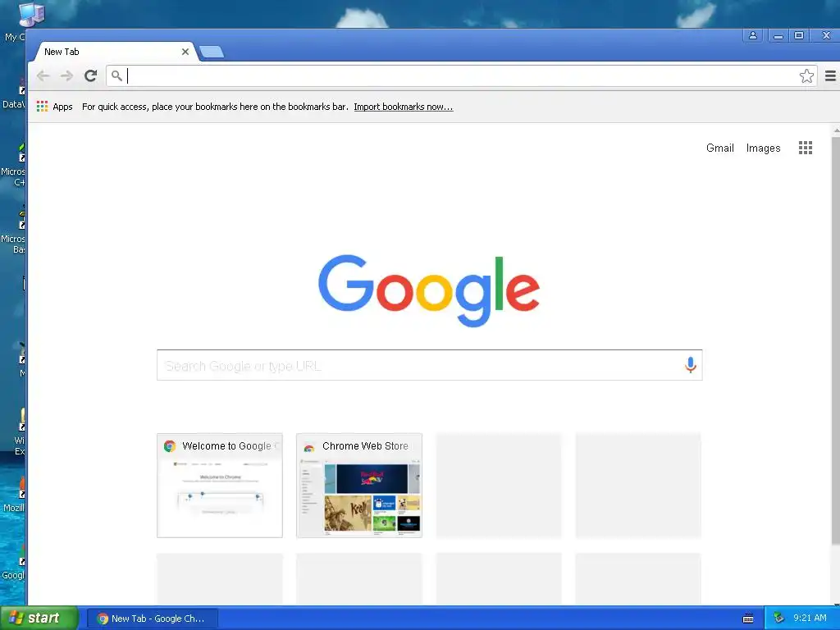Open a new tab with tab button
This screenshot has height=630, width=840.
click(x=212, y=52)
